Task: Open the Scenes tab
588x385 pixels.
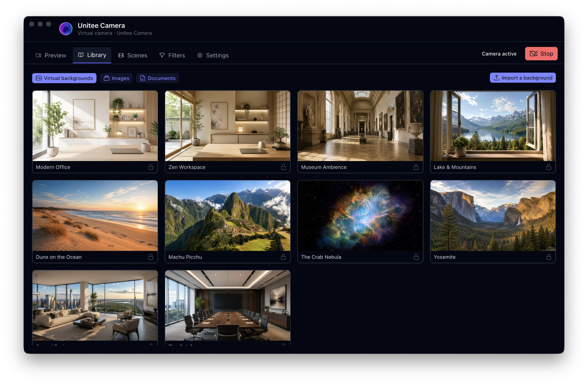Action: click(133, 55)
